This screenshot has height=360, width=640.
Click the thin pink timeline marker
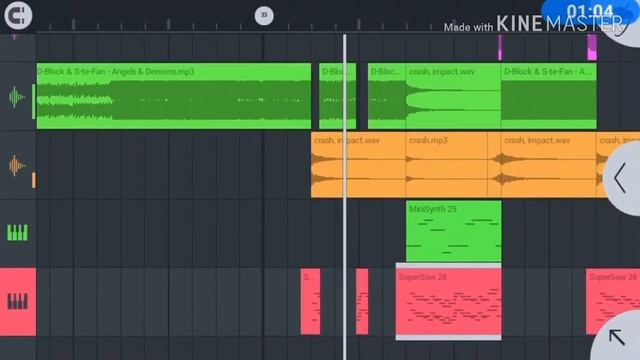(x=500, y=48)
